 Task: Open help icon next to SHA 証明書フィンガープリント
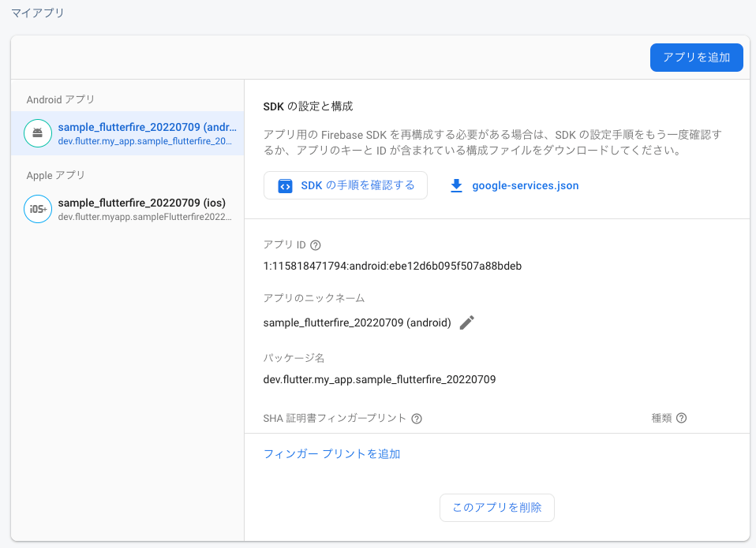pos(417,419)
